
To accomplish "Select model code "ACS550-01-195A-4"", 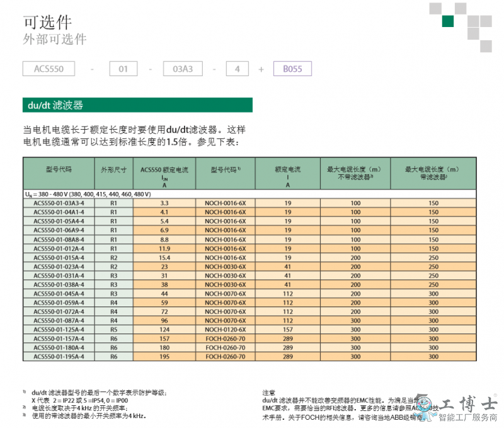I will click(59, 357).
